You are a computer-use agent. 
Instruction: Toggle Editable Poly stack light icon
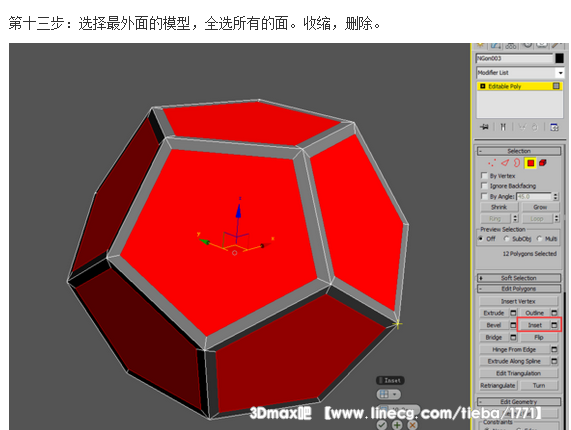[483, 86]
